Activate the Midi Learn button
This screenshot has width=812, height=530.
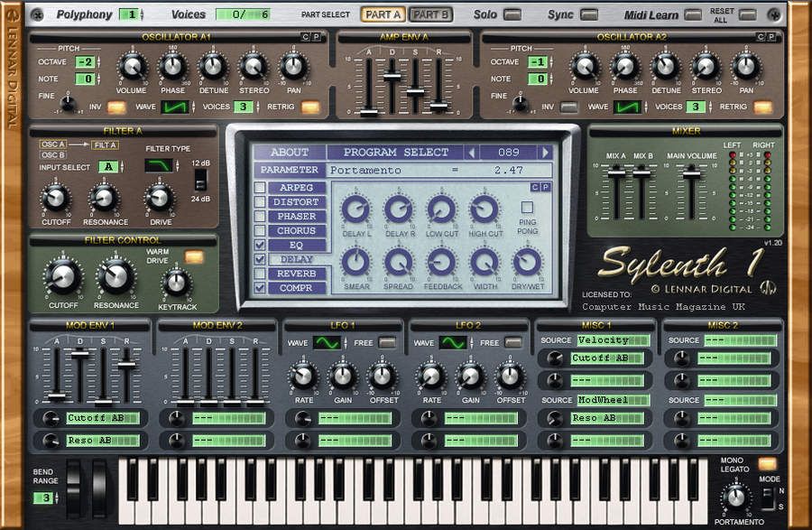(692, 14)
